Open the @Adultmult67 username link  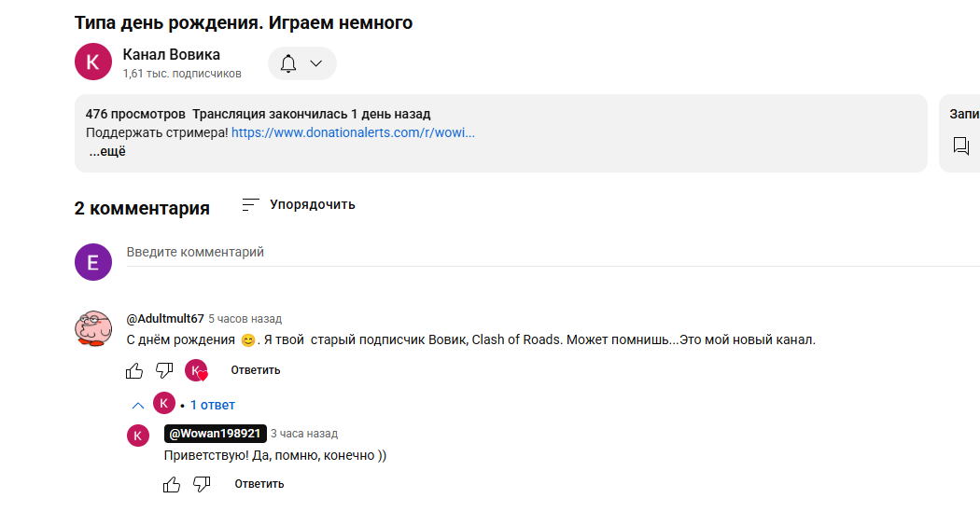pyautogui.click(x=165, y=319)
